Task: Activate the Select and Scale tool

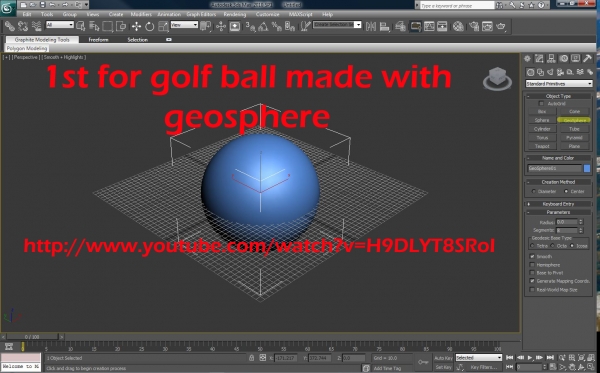Action: coord(163,26)
